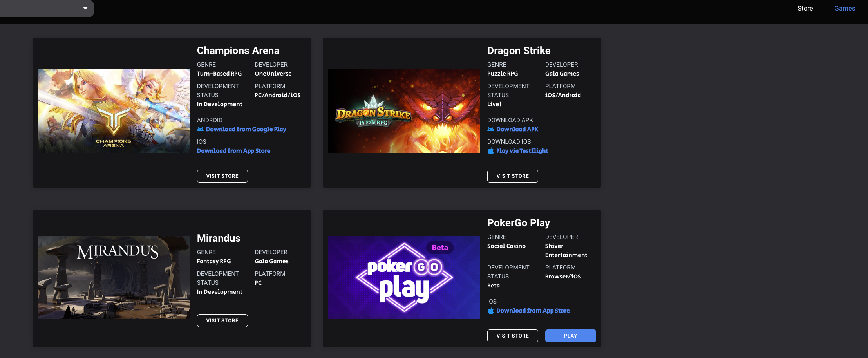Visit store for PokerGo Play

click(x=512, y=336)
